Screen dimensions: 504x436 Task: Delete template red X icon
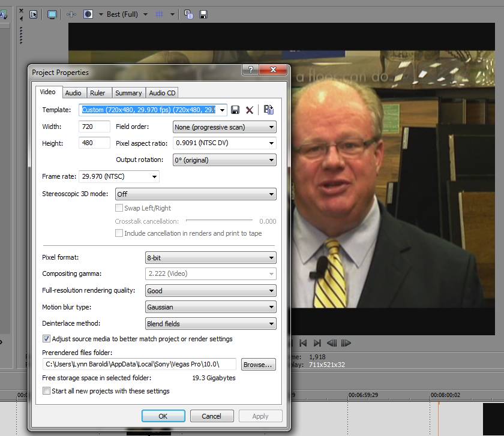(x=250, y=110)
